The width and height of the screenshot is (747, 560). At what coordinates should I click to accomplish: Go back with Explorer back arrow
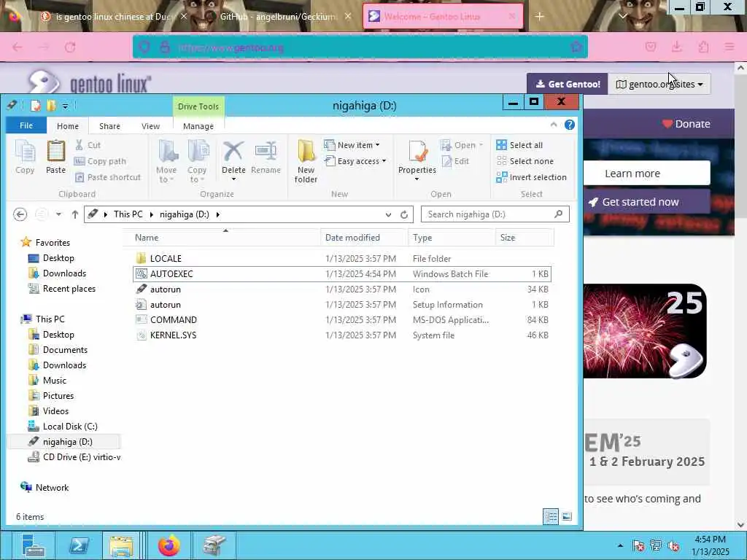(x=20, y=214)
